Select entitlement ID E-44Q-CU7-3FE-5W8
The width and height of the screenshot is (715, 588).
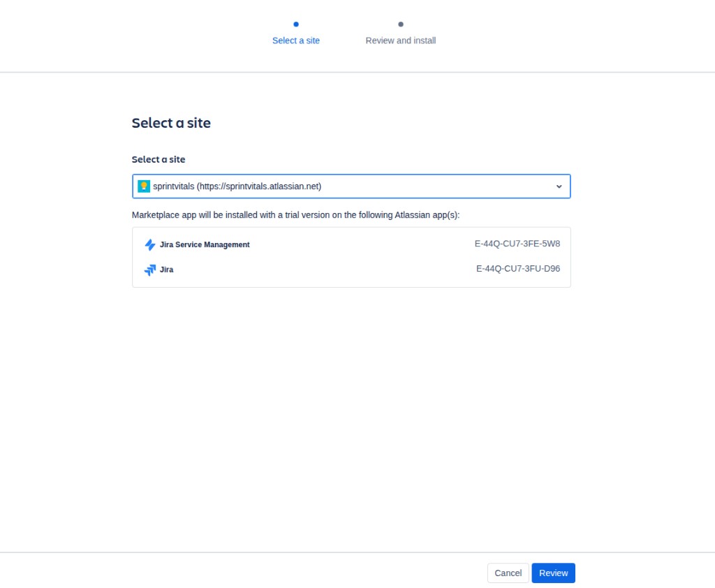pos(517,244)
